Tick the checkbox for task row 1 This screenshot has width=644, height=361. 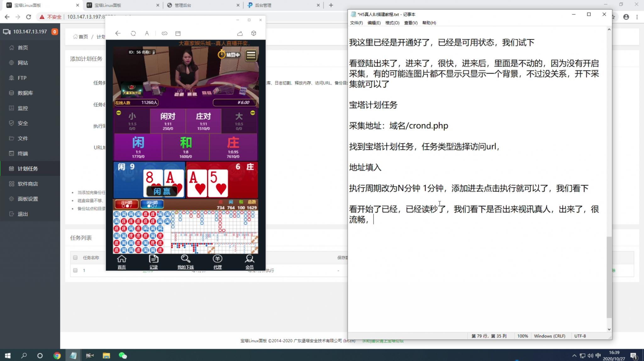(75, 270)
